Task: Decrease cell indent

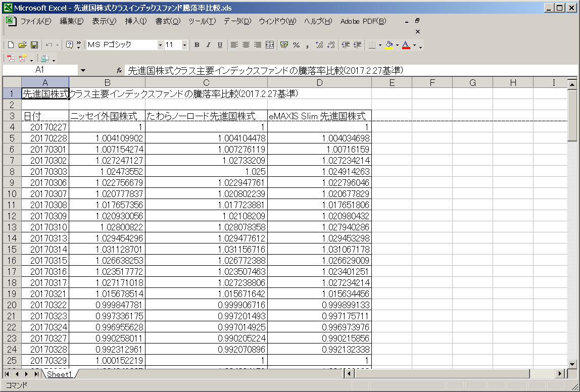Action: pyautogui.click(x=346, y=45)
